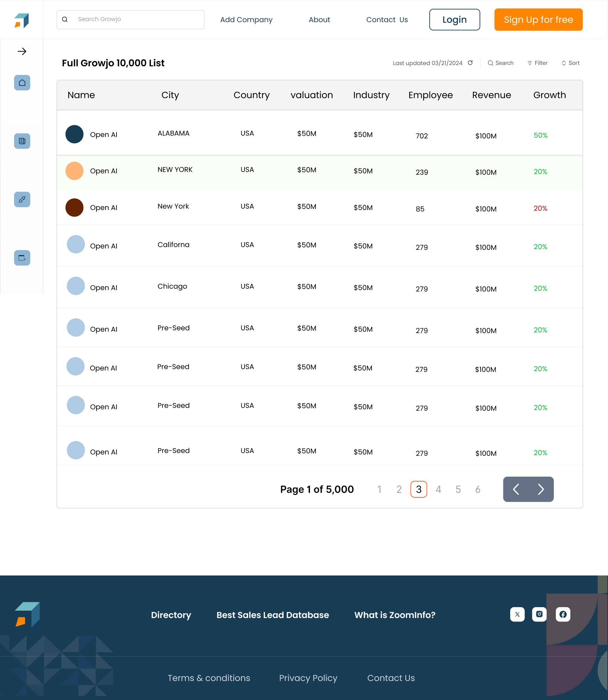
Task: Open Best Sales Lead Database link
Action: 273,615
